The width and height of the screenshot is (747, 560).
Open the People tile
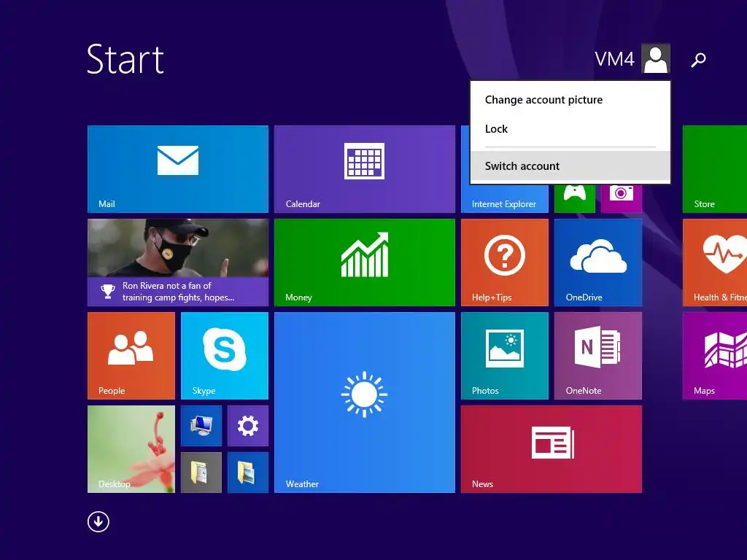click(x=131, y=356)
